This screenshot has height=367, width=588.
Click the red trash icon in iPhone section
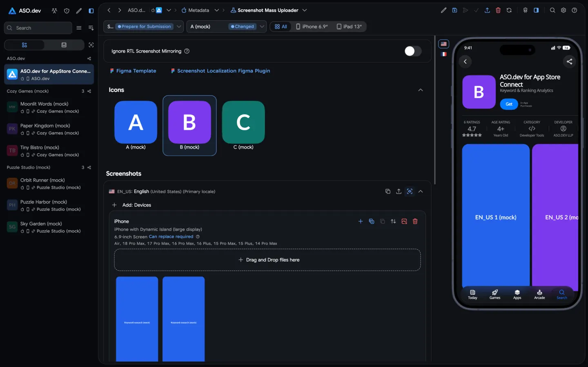[x=415, y=222]
